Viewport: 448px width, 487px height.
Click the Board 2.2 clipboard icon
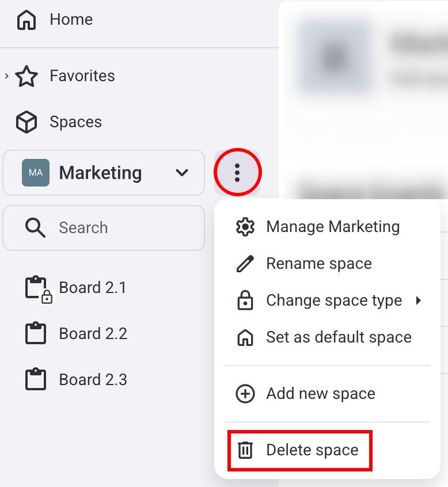coord(36,334)
